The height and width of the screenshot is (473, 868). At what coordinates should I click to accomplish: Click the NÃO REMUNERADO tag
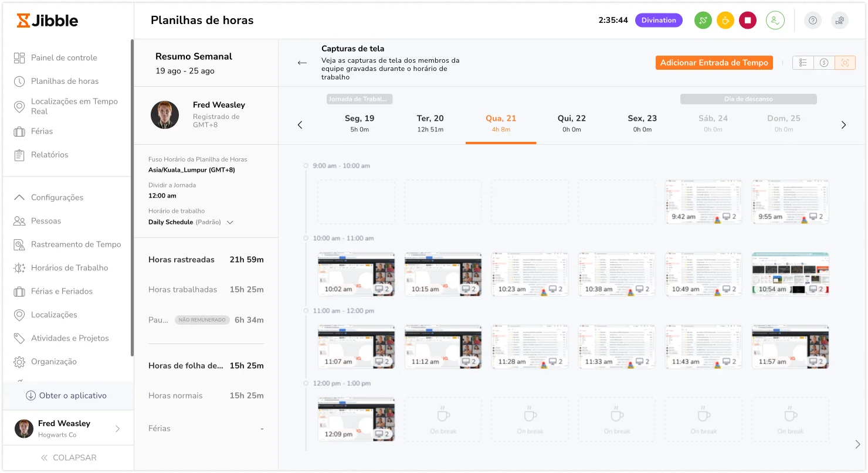click(x=202, y=320)
